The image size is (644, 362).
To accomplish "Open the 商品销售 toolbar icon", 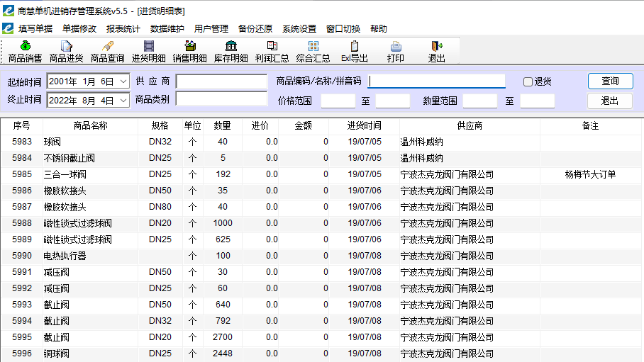I will click(25, 52).
